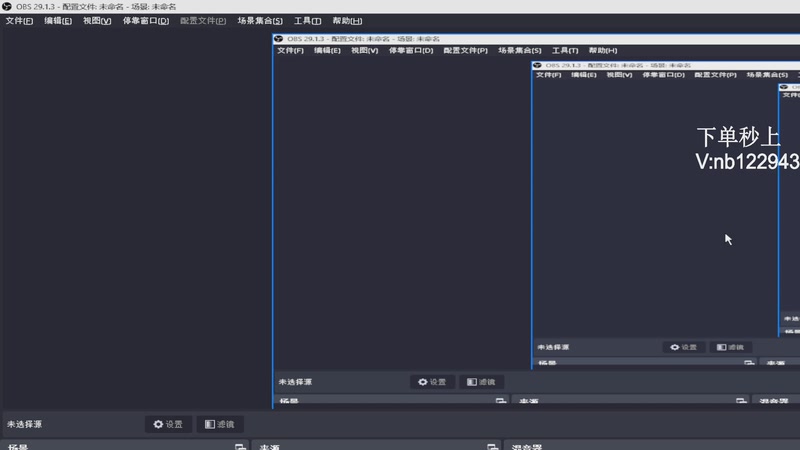Open the 帮助(H) menu in main OBS window
The width and height of the screenshot is (800, 450).
pos(347,21)
